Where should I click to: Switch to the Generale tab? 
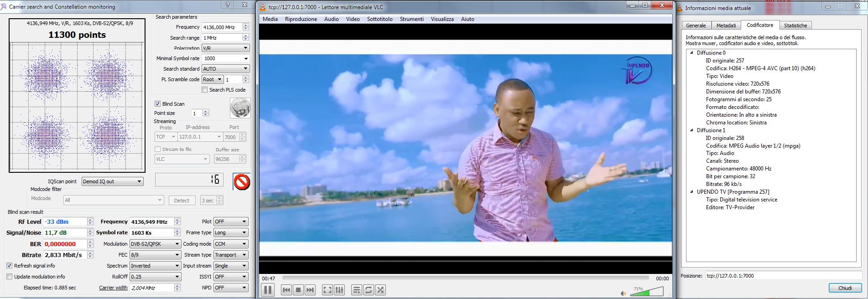pos(696,26)
